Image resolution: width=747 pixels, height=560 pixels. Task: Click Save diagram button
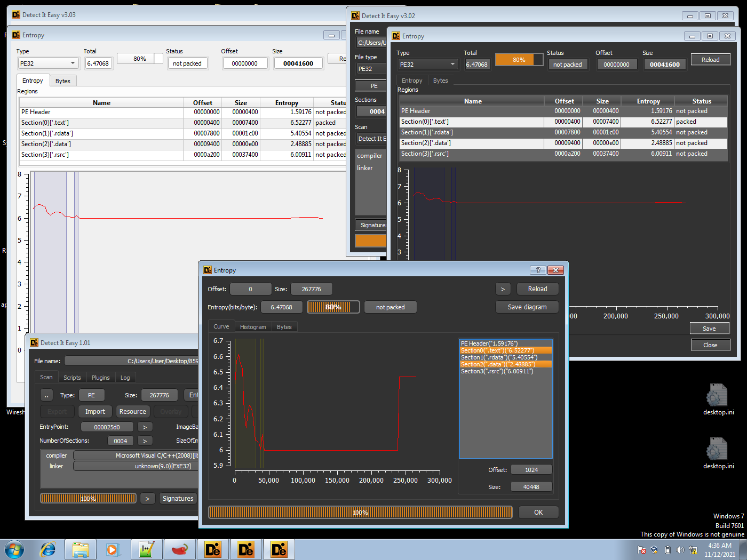[527, 307]
